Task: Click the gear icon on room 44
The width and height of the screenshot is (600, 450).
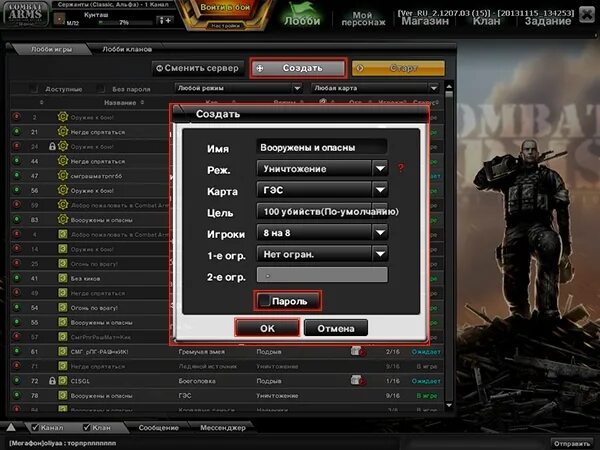Action: [x=63, y=161]
